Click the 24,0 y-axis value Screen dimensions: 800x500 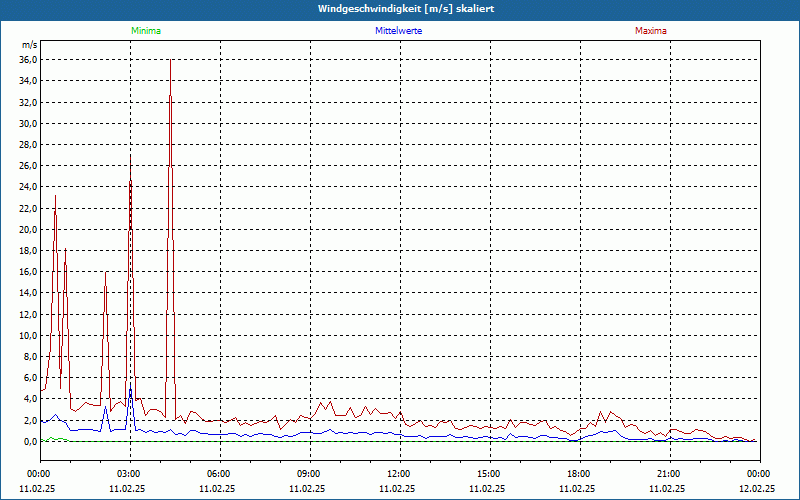(x=29, y=187)
